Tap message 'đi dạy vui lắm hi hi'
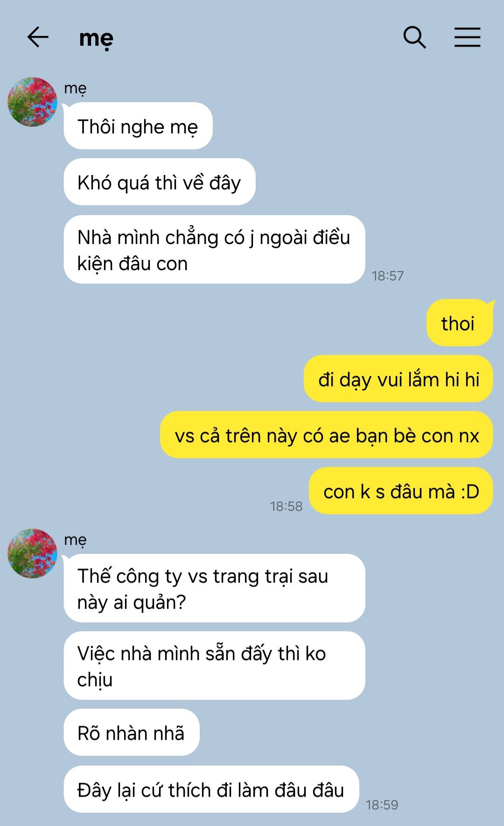Screen dimensions: 504x826 tap(399, 379)
